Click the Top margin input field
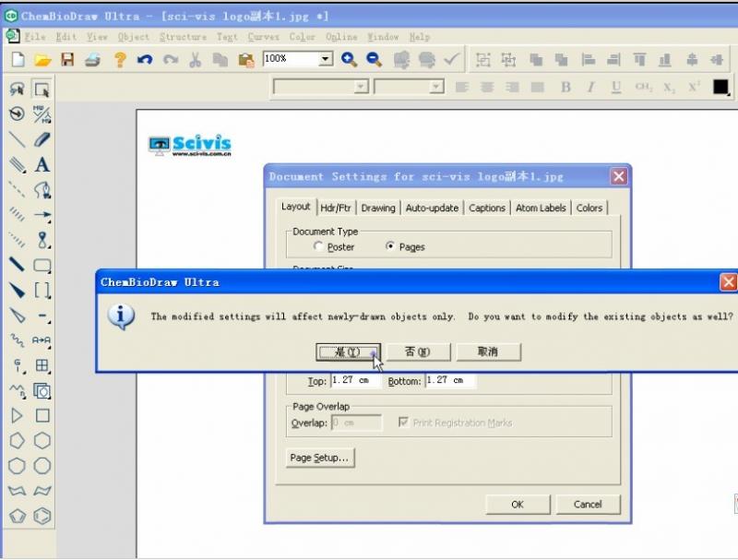 (x=355, y=380)
